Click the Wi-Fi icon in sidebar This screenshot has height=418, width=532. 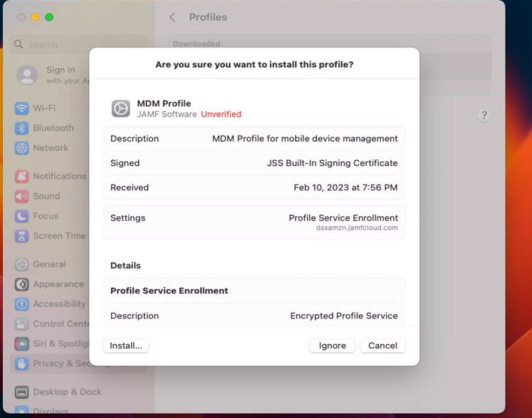[x=22, y=108]
